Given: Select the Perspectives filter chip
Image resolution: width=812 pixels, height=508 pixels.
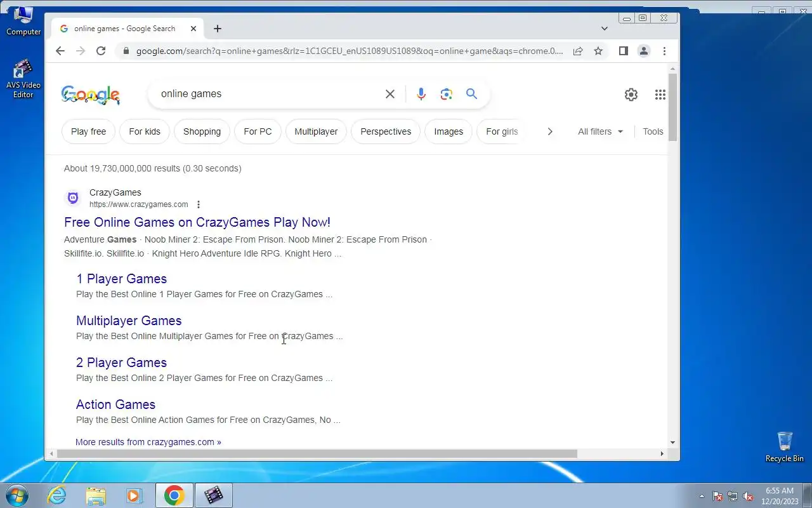Looking at the screenshot, I should [x=386, y=131].
